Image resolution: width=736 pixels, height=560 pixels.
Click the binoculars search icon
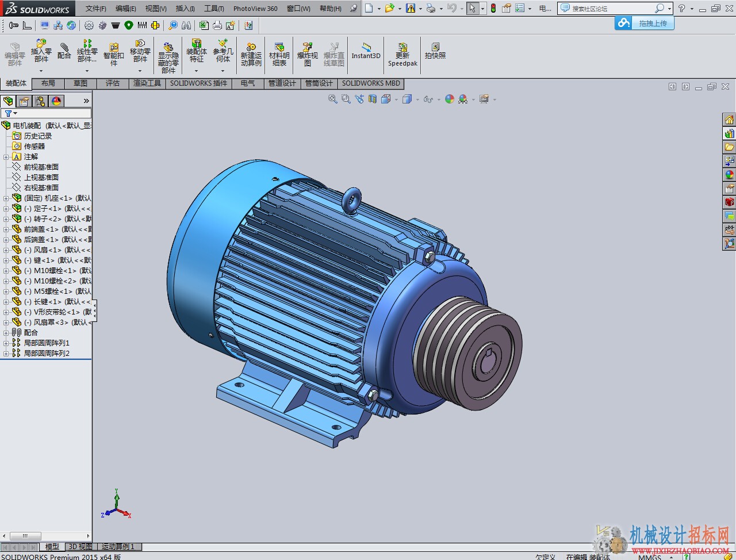pyautogui.click(x=186, y=25)
